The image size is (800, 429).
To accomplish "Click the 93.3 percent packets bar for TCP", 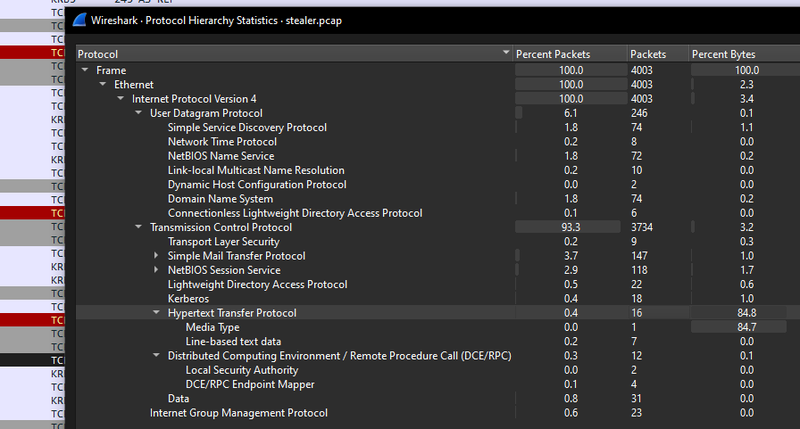I will [x=569, y=227].
